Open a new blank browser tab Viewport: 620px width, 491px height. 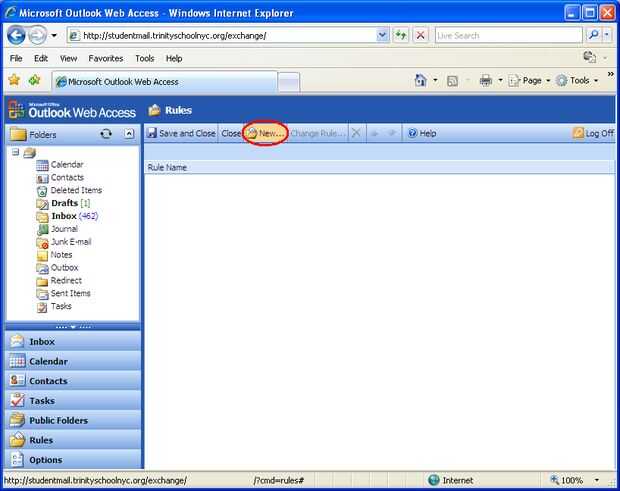[x=289, y=82]
